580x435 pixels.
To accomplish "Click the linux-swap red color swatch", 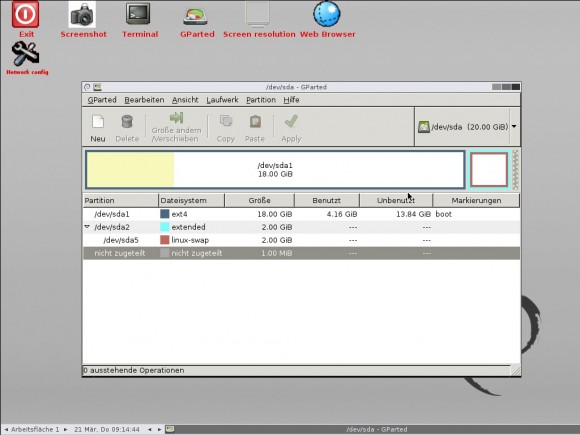I will 165,240.
